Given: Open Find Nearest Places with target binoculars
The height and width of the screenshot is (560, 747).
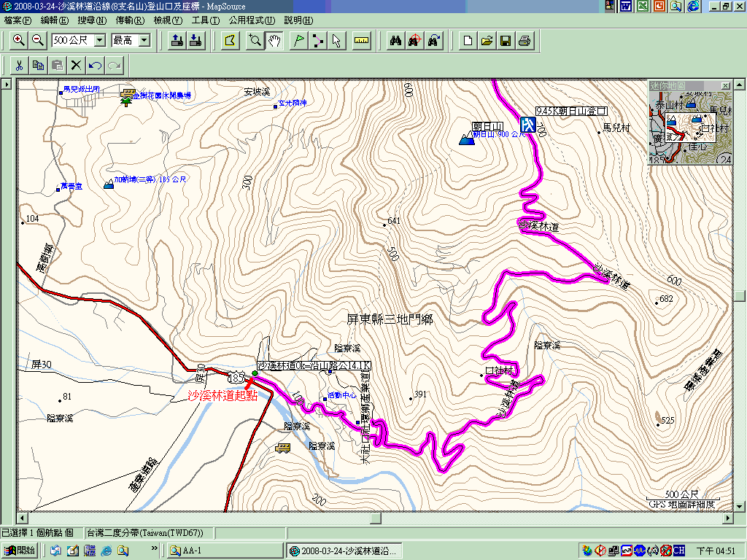Looking at the screenshot, I should click(414, 41).
